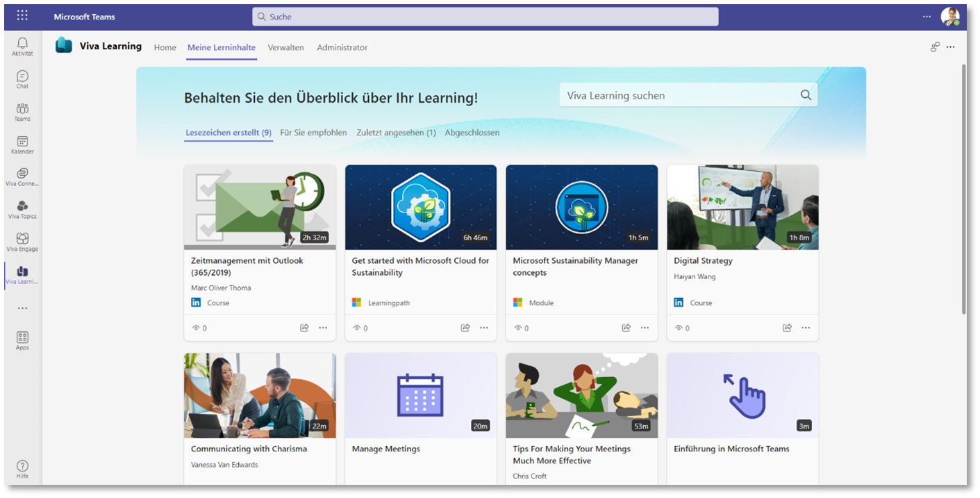Open Apps in the sidebar
The width and height of the screenshot is (980, 498).
click(22, 340)
